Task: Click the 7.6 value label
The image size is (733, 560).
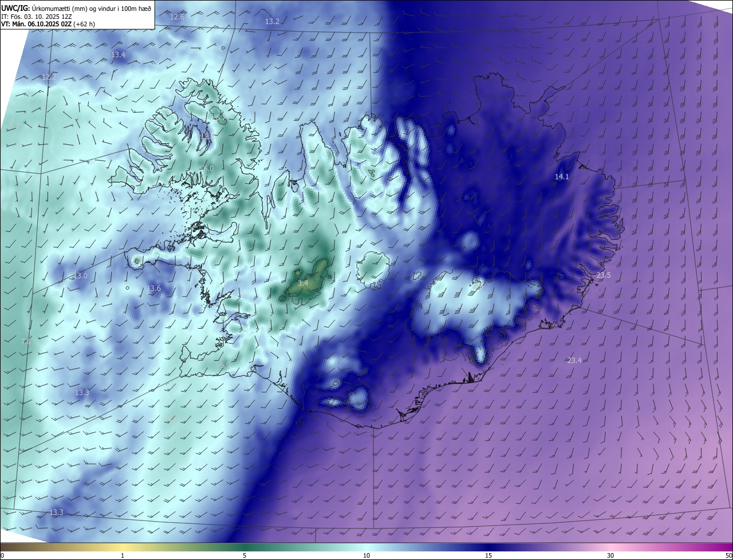Action: (26, 342)
